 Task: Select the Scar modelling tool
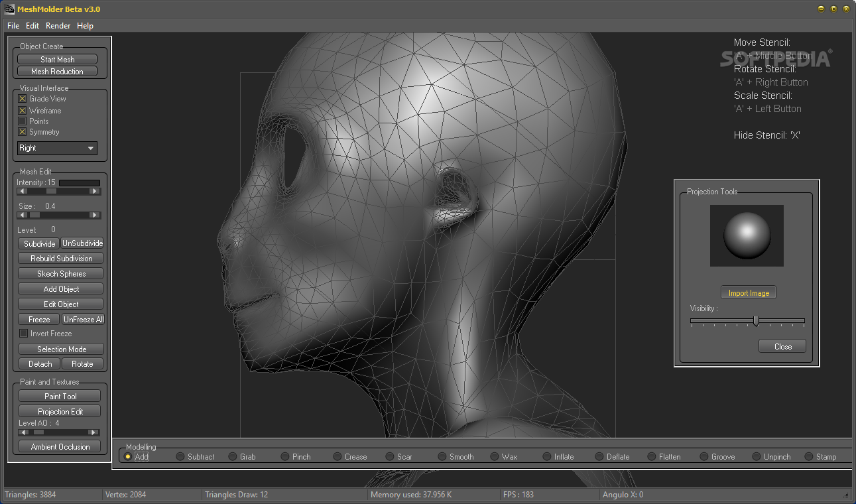(x=390, y=456)
